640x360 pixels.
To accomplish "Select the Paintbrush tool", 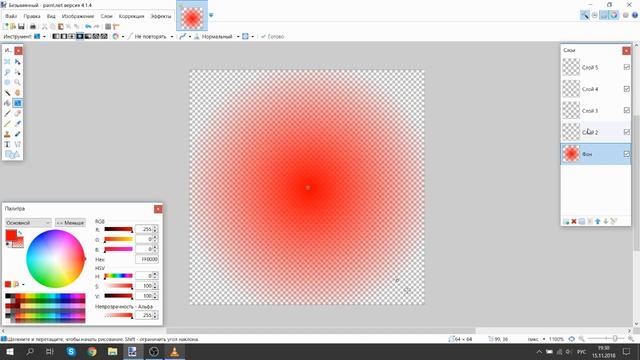I will pyautogui.click(x=7, y=113).
